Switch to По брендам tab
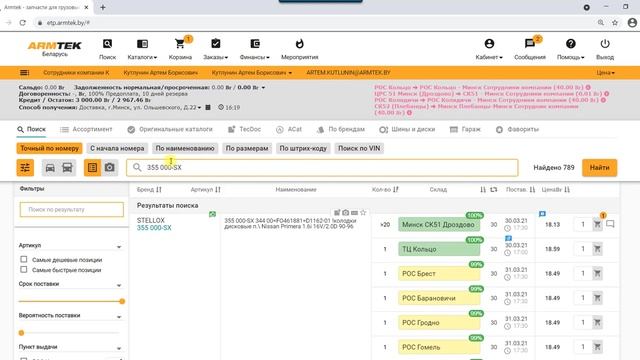Viewport: 640px width, 360px height. pyautogui.click(x=341, y=129)
